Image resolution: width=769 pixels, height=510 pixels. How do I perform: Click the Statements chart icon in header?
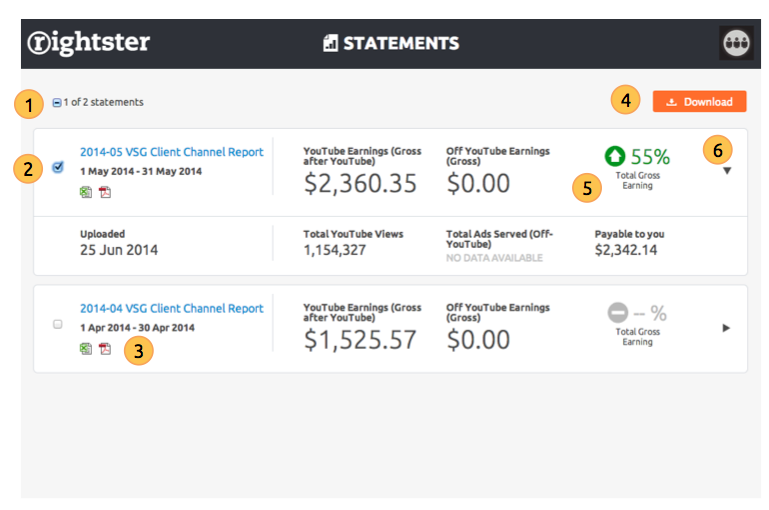coord(331,43)
